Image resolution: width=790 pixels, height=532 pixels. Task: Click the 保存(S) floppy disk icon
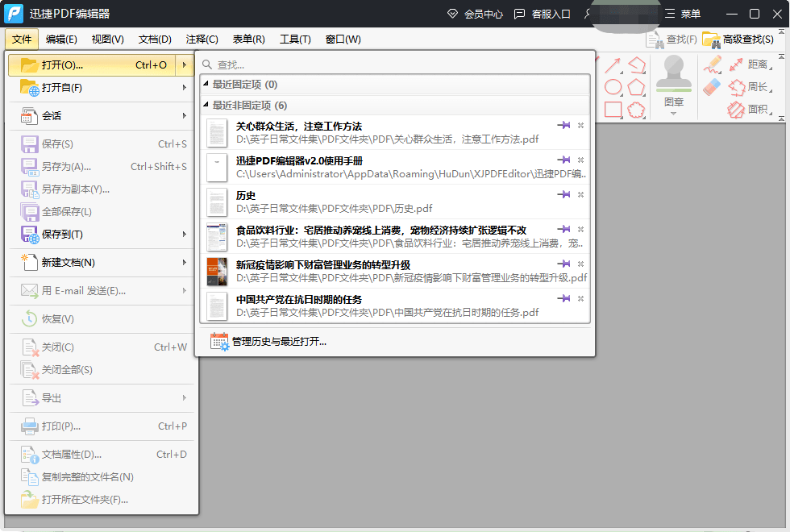coord(29,144)
